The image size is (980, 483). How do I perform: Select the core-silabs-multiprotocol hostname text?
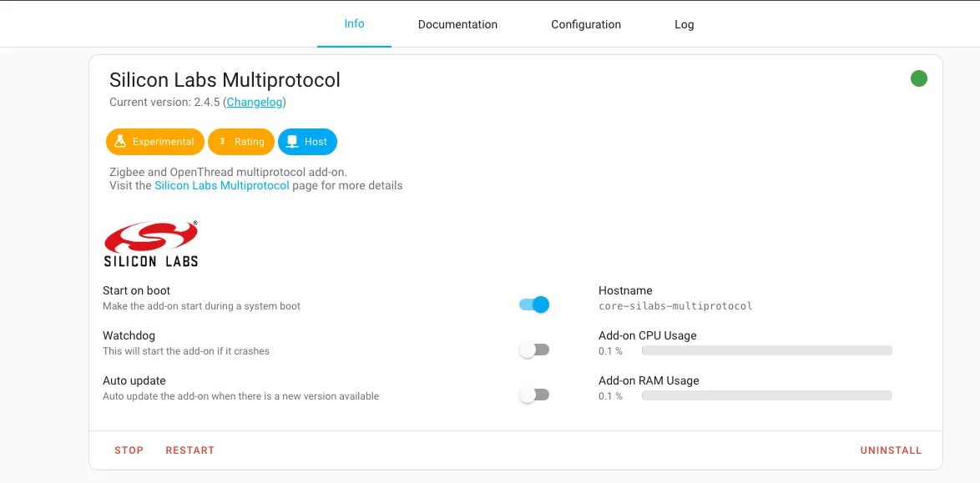click(x=675, y=306)
